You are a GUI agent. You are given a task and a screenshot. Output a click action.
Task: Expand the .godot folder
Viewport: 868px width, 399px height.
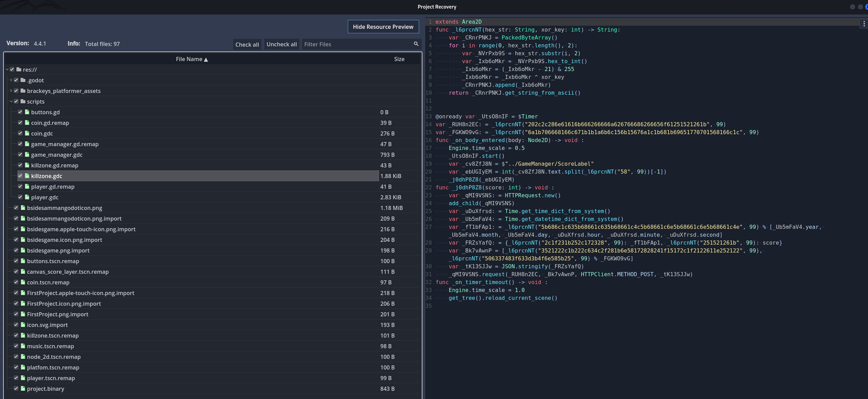click(x=11, y=80)
